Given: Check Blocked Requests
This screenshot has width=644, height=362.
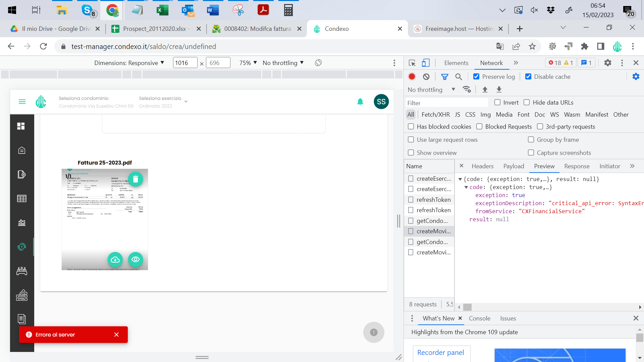Looking at the screenshot, I should coord(479,127).
